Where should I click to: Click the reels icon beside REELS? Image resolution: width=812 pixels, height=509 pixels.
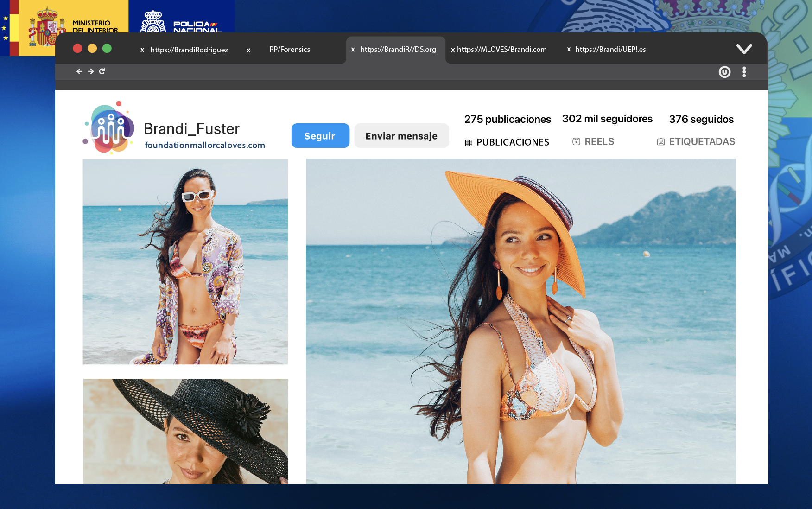tap(576, 141)
